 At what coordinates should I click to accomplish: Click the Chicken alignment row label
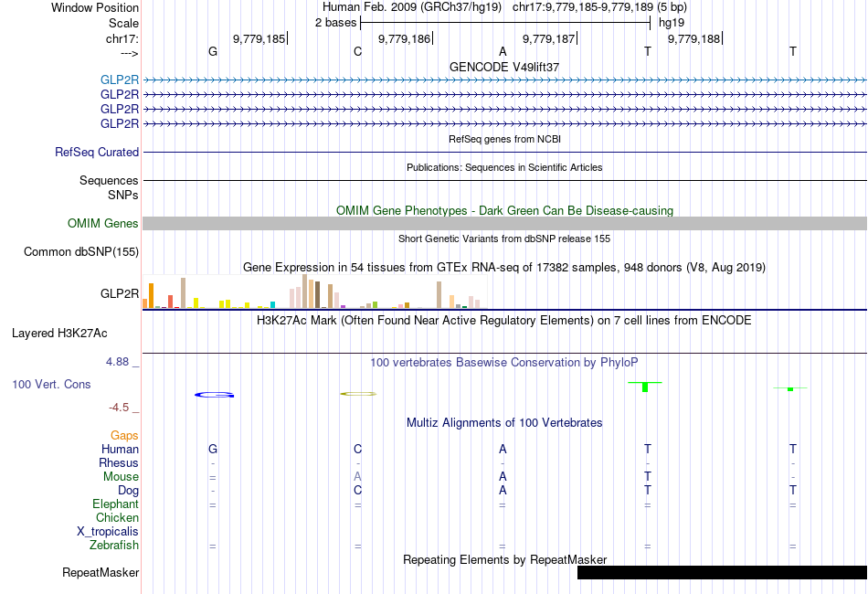117,517
